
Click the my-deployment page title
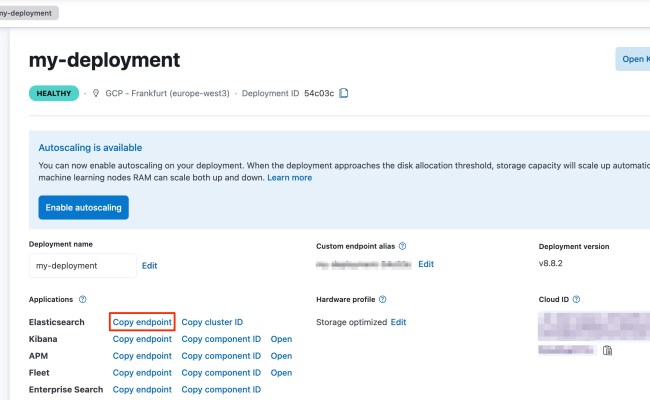pyautogui.click(x=104, y=60)
